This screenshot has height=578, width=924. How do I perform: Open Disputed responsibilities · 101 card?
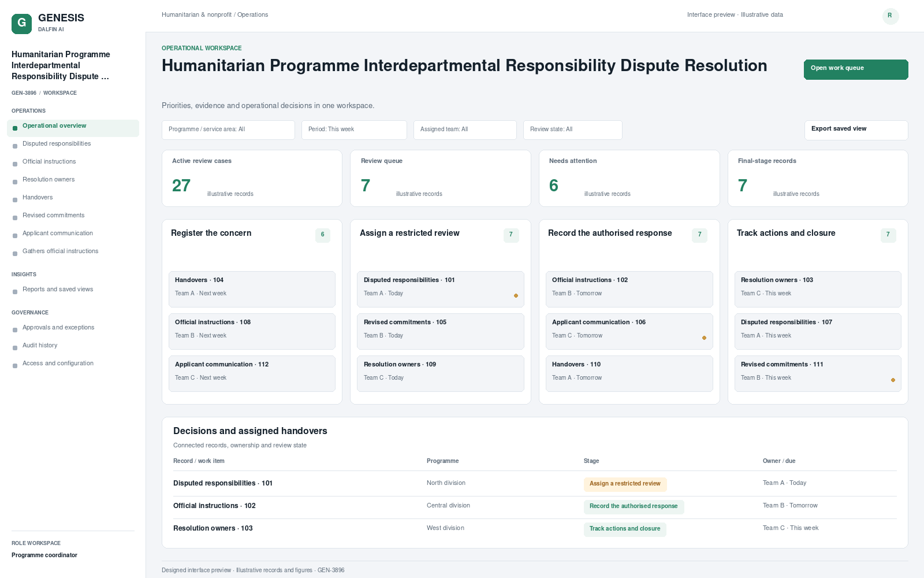coord(440,289)
